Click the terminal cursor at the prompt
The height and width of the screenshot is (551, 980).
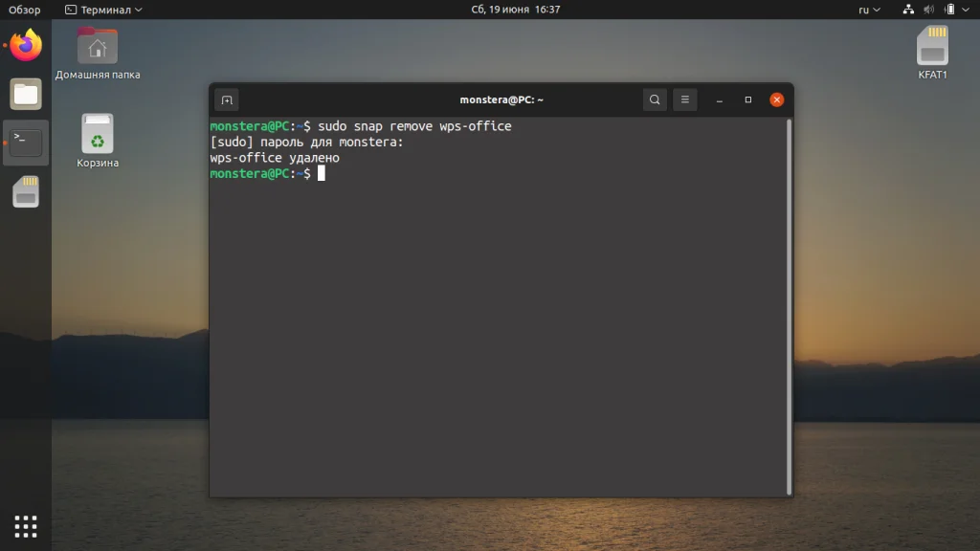pyautogui.click(x=322, y=174)
